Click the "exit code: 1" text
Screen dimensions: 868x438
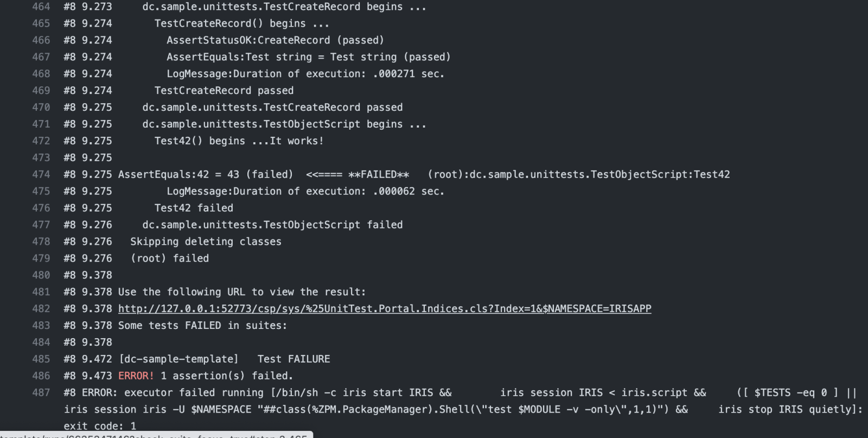coord(100,426)
